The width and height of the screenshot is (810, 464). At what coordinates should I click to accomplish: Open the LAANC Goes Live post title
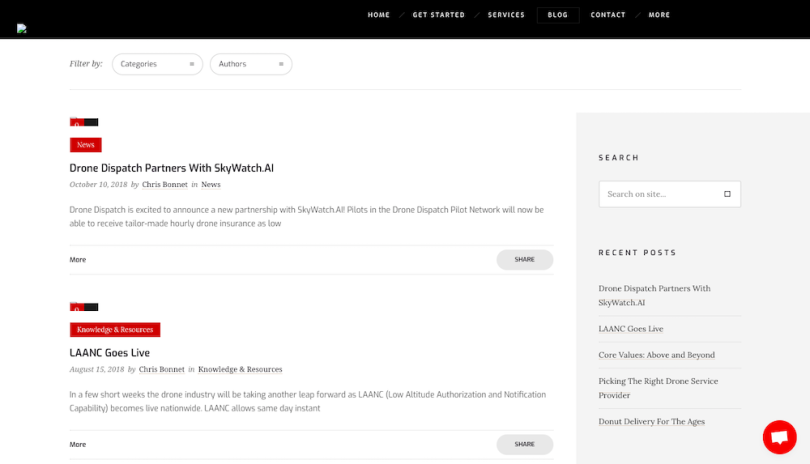click(110, 353)
